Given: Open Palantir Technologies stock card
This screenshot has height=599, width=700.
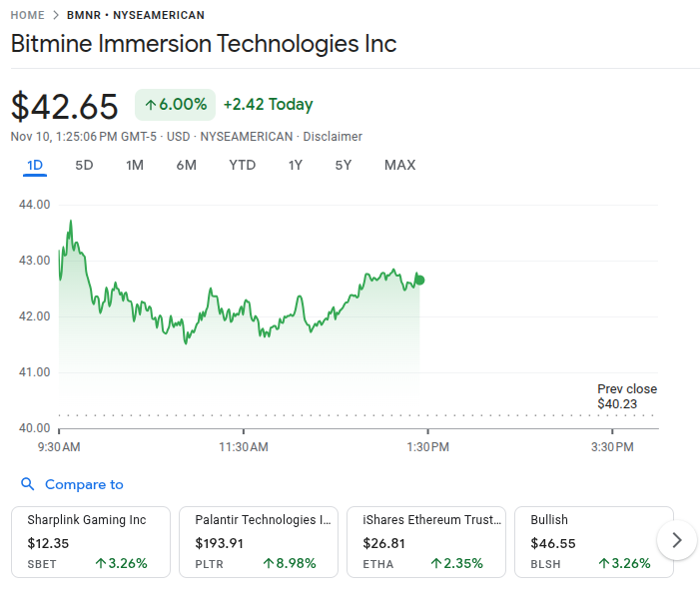Looking at the screenshot, I should [259, 541].
